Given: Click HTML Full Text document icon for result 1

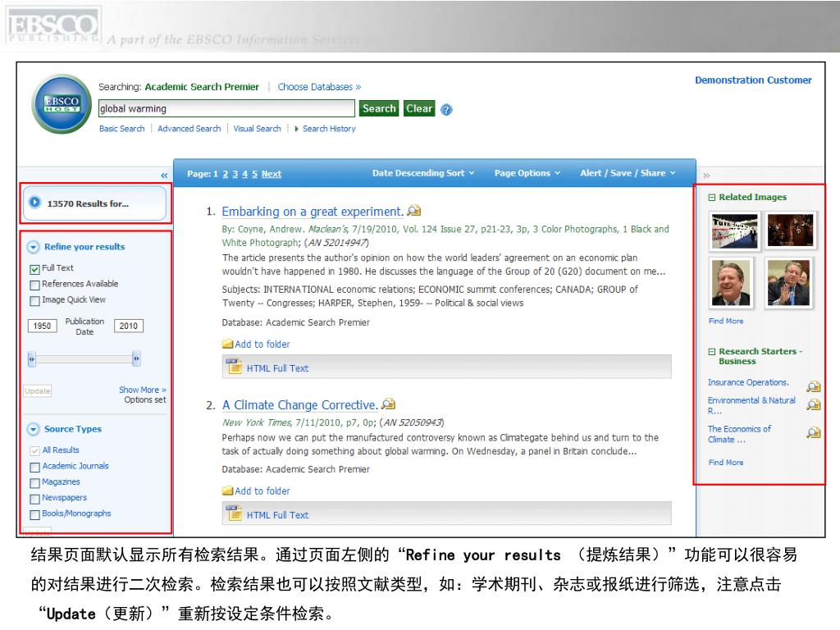Looking at the screenshot, I should 234,367.
